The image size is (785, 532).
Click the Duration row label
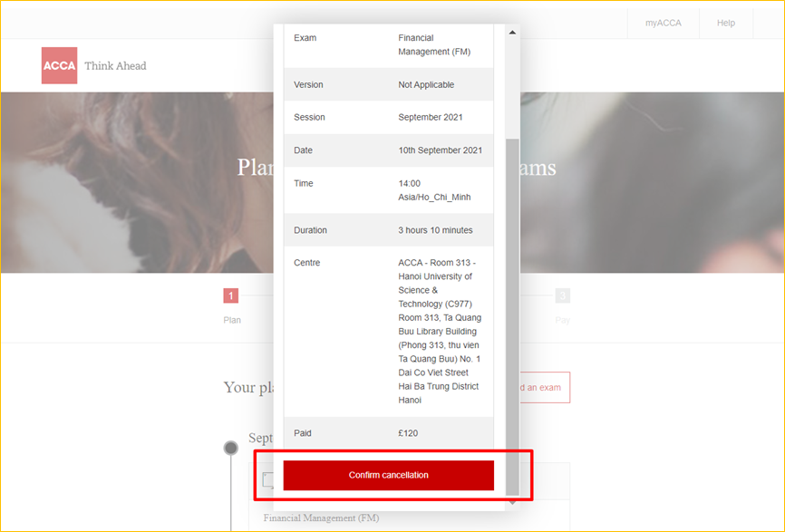[310, 230]
